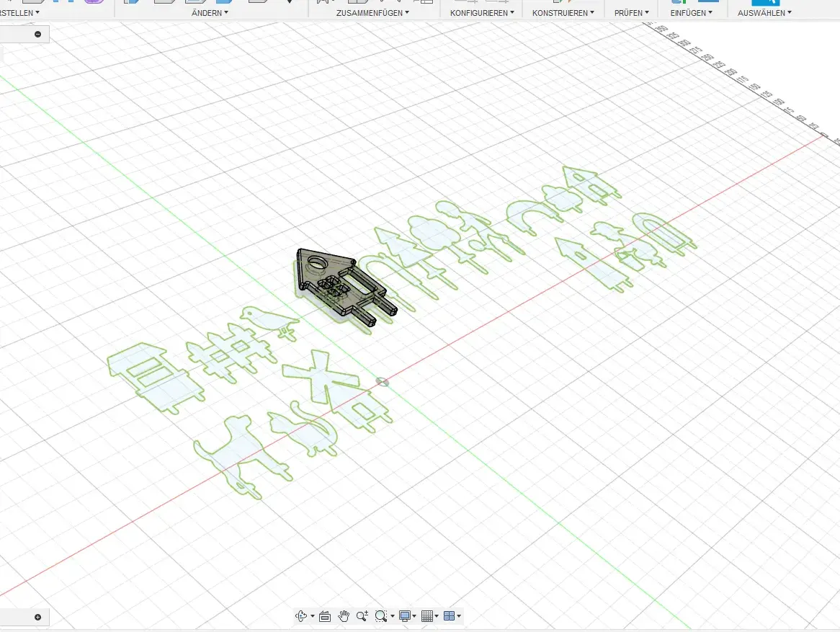This screenshot has height=632, width=840.
Task: Select the Pan hand tool
Action: 344,616
